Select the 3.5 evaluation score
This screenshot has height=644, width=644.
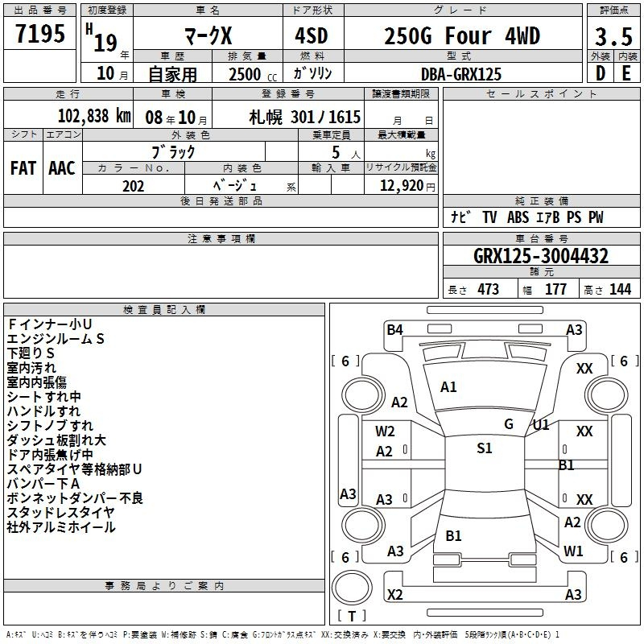click(613, 36)
